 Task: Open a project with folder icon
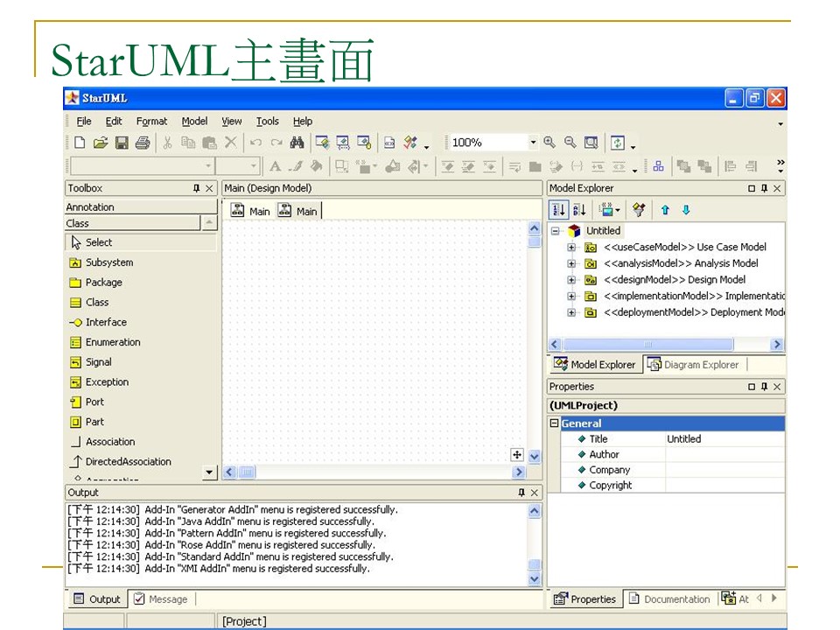[100, 143]
